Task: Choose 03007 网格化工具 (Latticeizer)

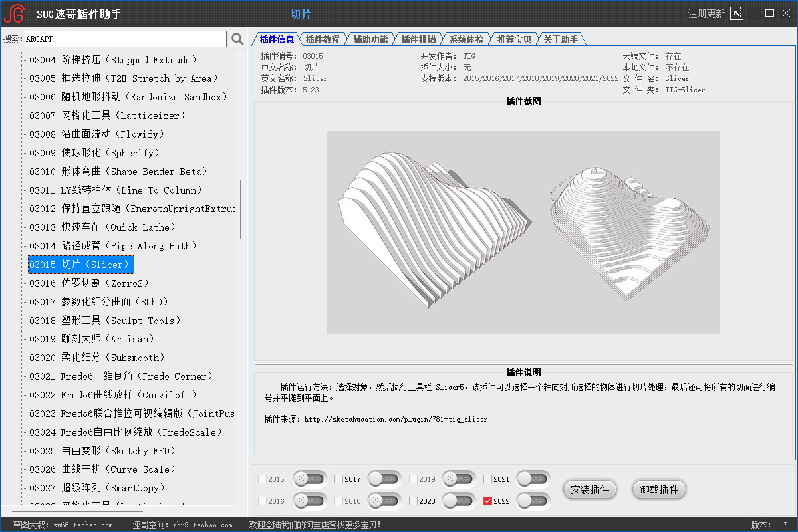Action: pyautogui.click(x=108, y=116)
